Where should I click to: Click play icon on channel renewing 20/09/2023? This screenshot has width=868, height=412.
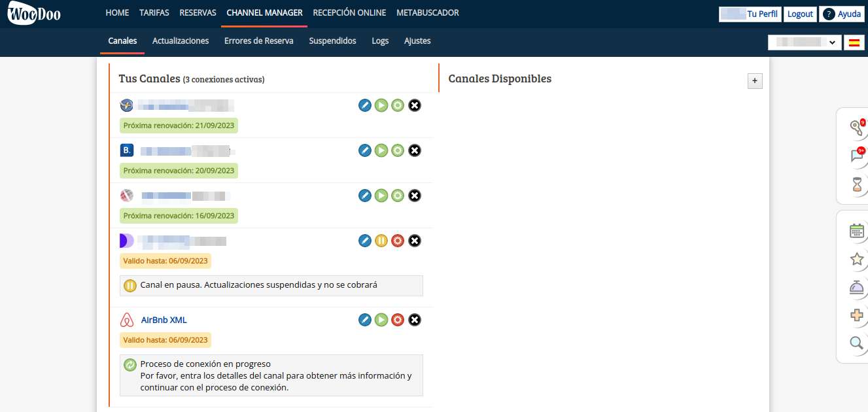(381, 150)
